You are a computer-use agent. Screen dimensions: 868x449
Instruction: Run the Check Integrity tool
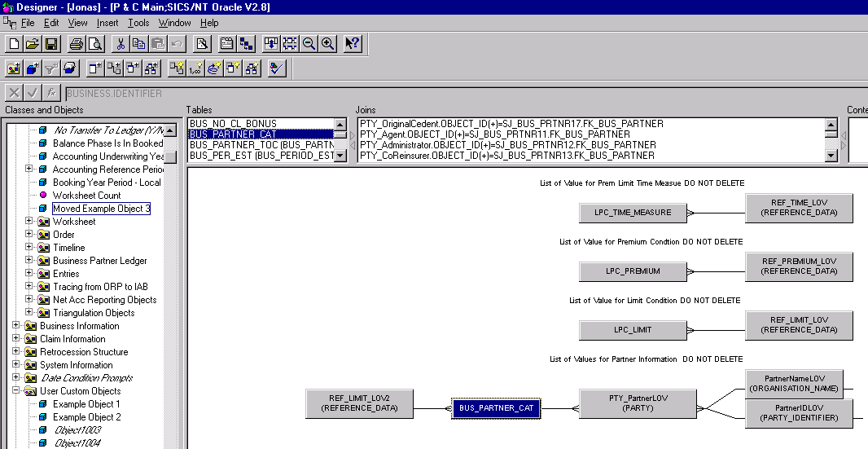point(277,68)
